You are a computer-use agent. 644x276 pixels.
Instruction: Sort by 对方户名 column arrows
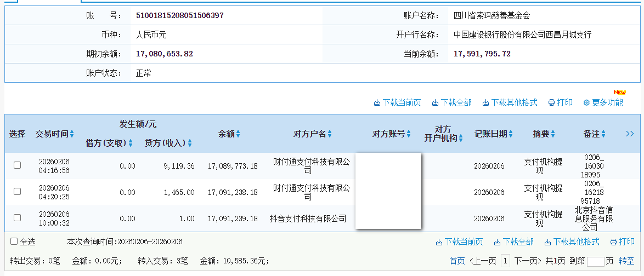coord(330,134)
